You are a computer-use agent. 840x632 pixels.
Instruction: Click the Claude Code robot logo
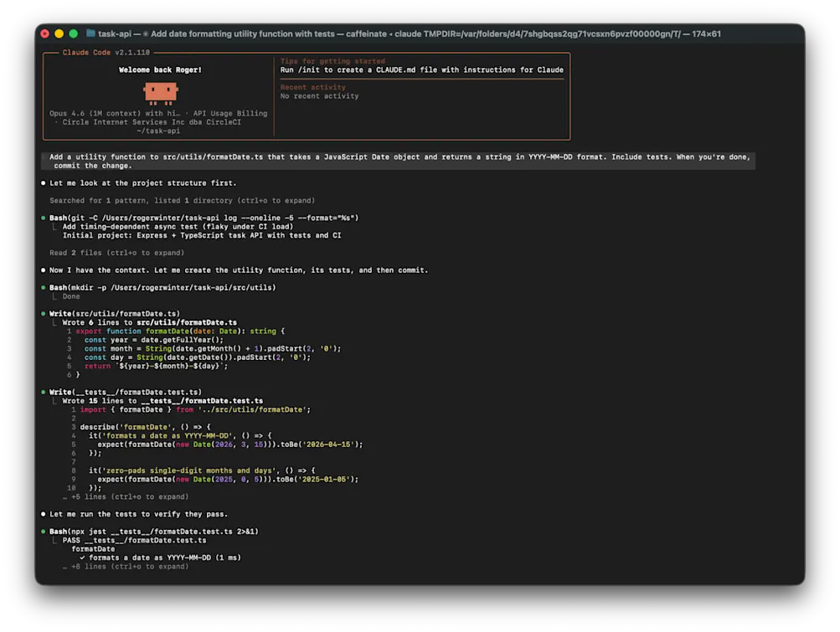click(160, 90)
